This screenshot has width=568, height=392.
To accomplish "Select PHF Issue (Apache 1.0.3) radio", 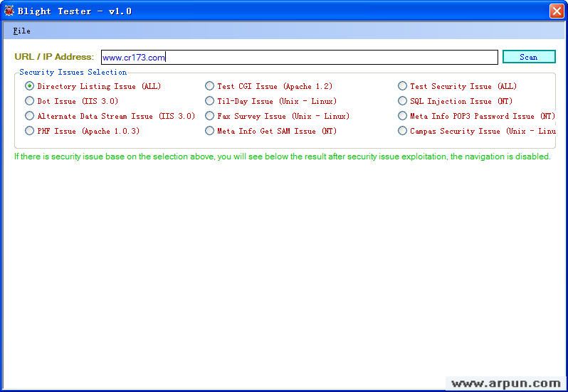I will point(29,131).
